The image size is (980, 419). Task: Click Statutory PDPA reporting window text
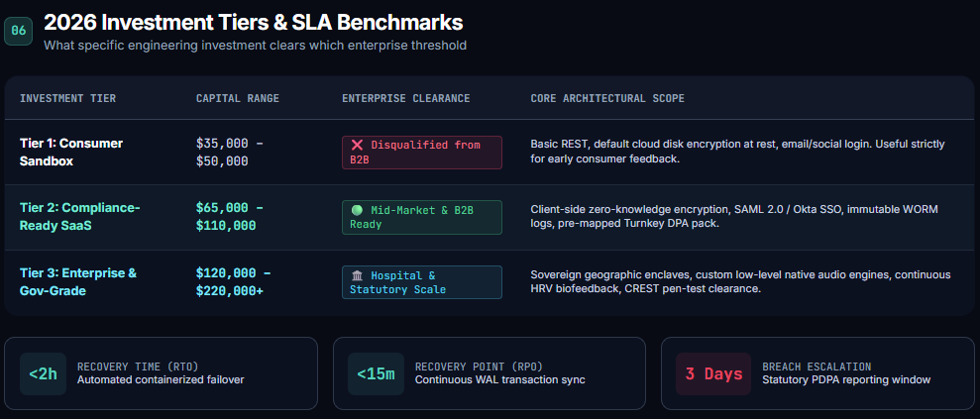click(x=846, y=379)
